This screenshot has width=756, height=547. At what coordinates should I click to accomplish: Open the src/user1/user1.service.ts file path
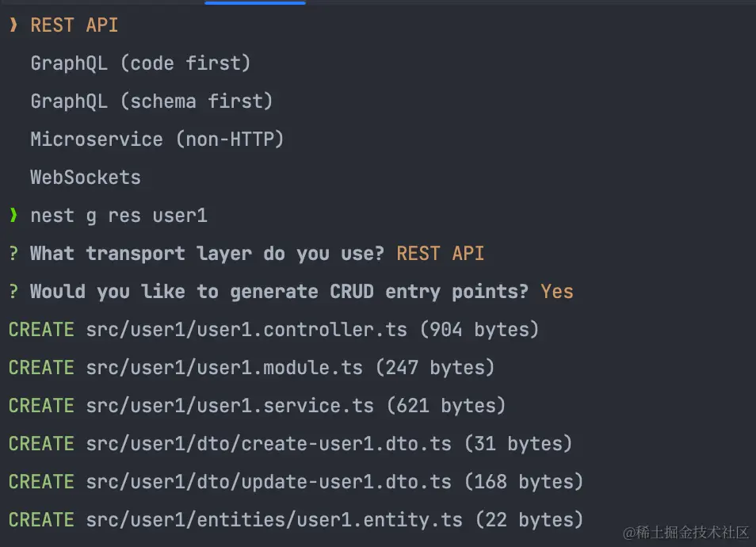[x=230, y=406]
